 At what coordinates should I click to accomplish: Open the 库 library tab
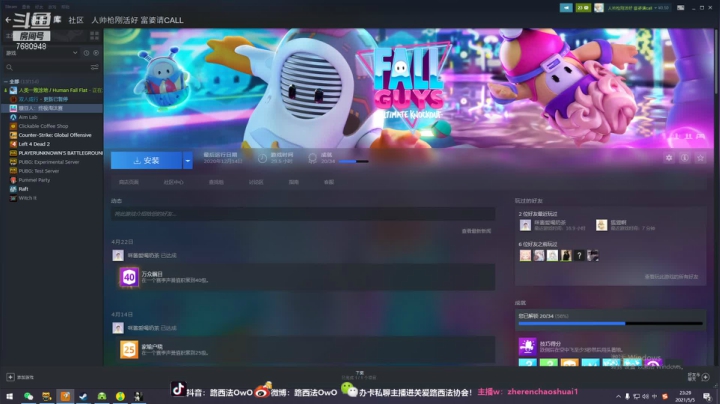click(x=57, y=19)
